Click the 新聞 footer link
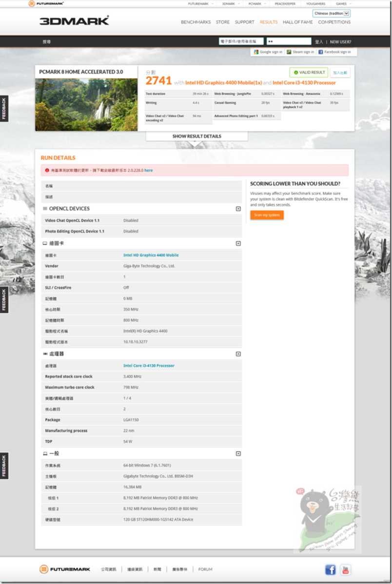This screenshot has height=584, width=392. click(x=157, y=569)
